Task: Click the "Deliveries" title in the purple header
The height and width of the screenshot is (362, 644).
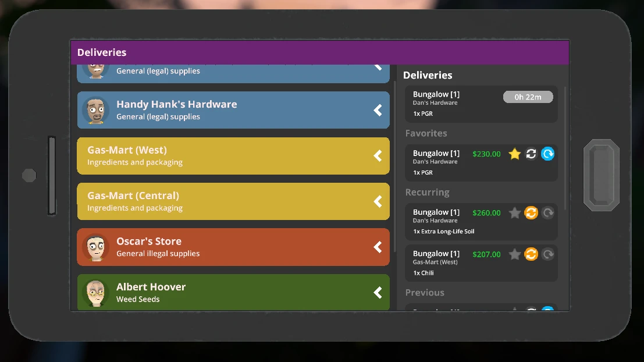Action: (x=102, y=52)
